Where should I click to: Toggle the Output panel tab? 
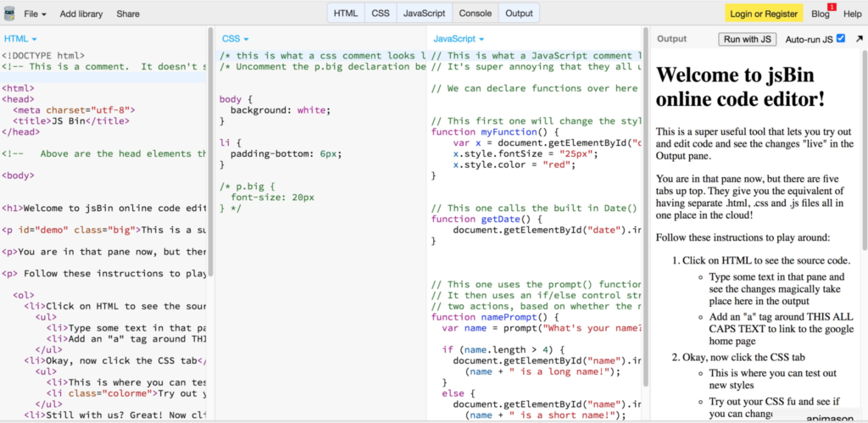[x=520, y=14]
